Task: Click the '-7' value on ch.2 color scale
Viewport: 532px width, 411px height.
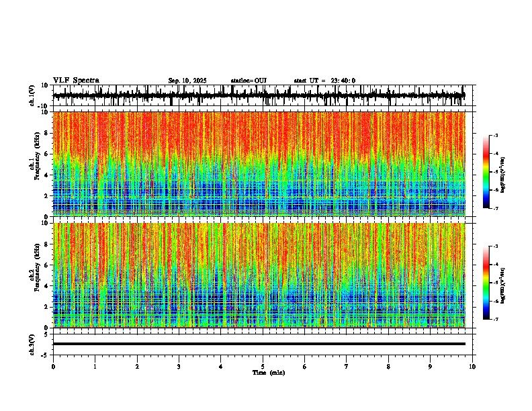Action: [x=496, y=320]
